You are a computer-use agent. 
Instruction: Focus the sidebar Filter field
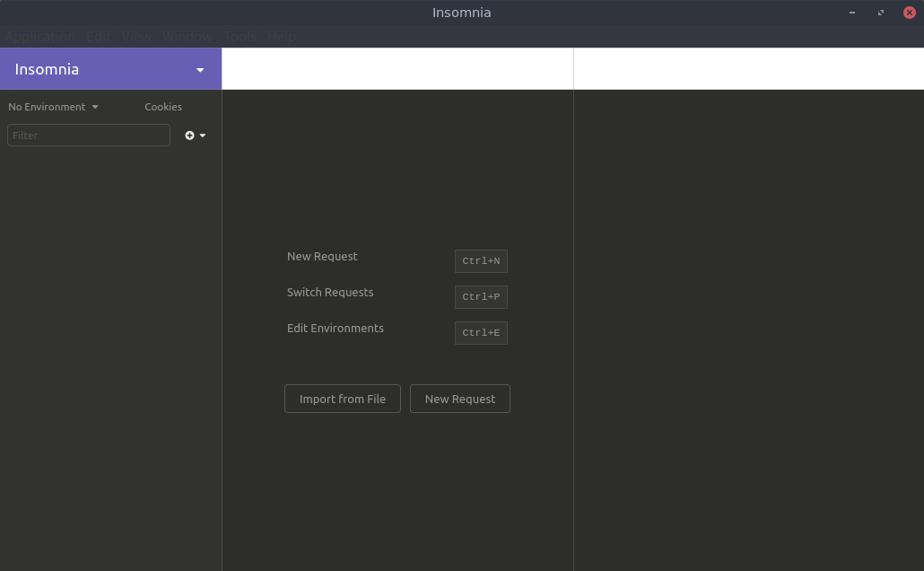pos(88,136)
